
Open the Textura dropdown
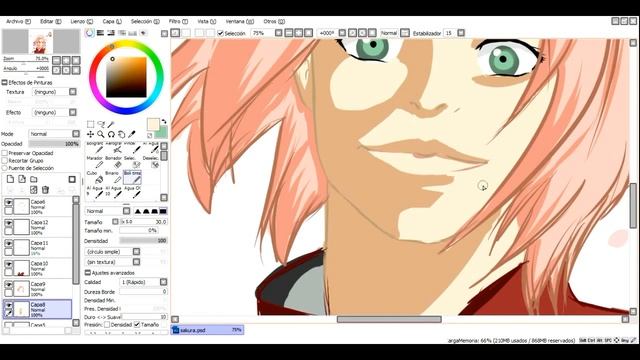click(73, 92)
